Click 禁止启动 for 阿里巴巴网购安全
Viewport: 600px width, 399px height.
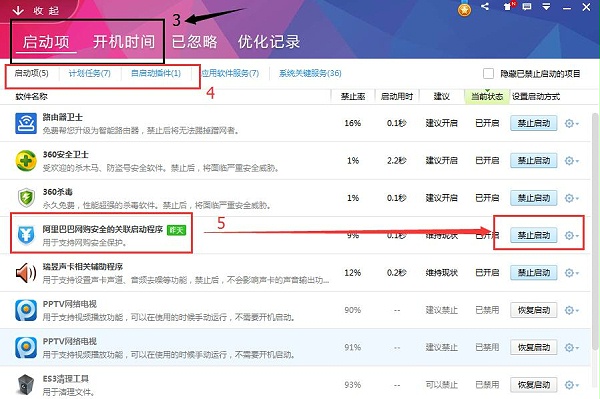tap(533, 236)
